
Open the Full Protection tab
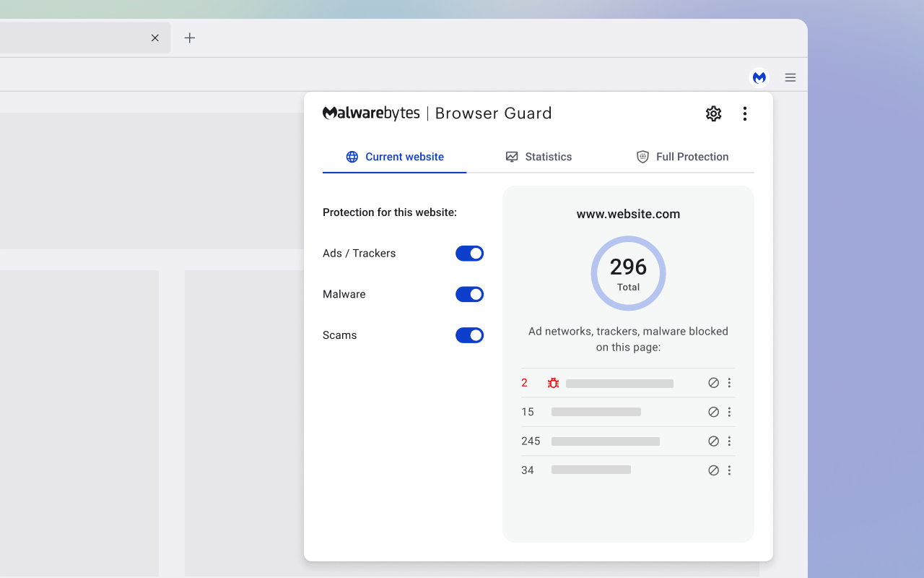click(682, 157)
